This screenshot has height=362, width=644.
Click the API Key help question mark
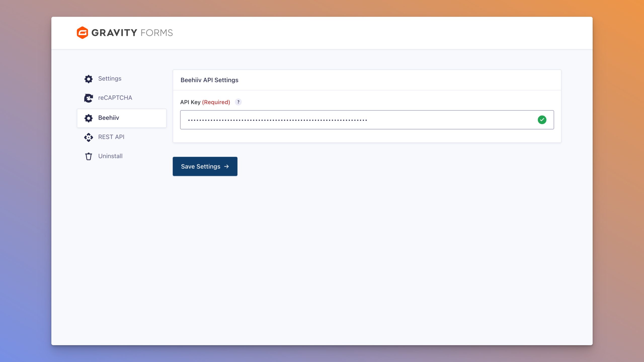pos(238,102)
